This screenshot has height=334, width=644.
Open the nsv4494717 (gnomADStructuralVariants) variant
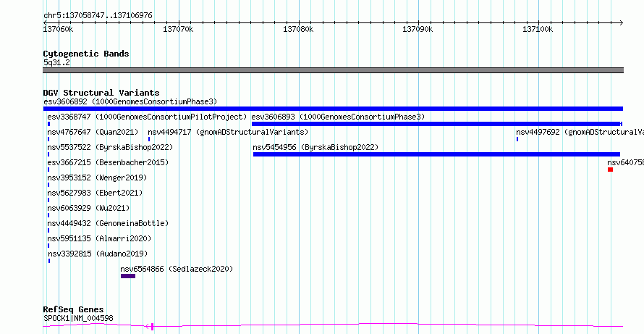228,132
